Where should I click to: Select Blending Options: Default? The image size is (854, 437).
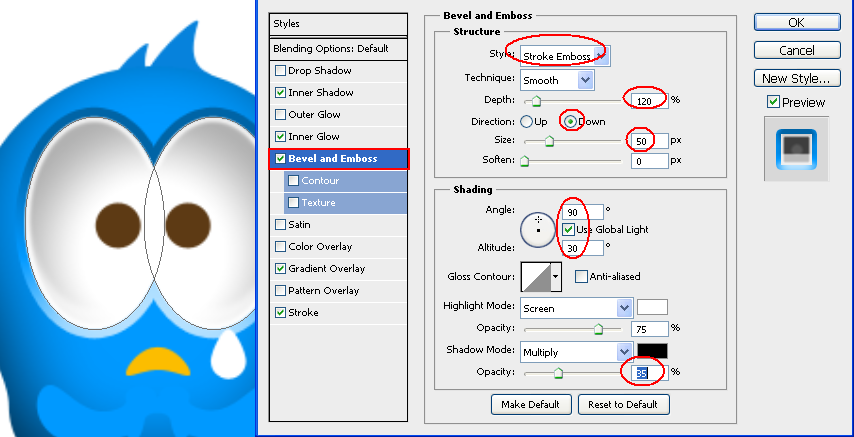[338, 48]
